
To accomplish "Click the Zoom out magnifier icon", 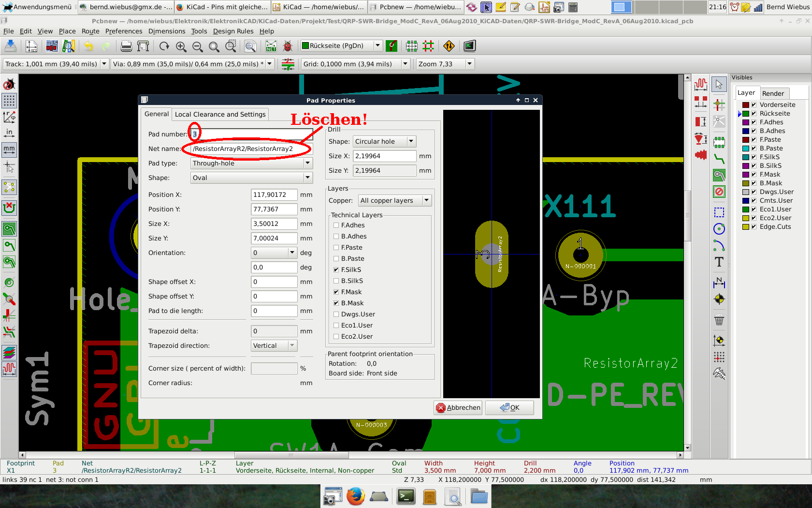I will click(198, 46).
